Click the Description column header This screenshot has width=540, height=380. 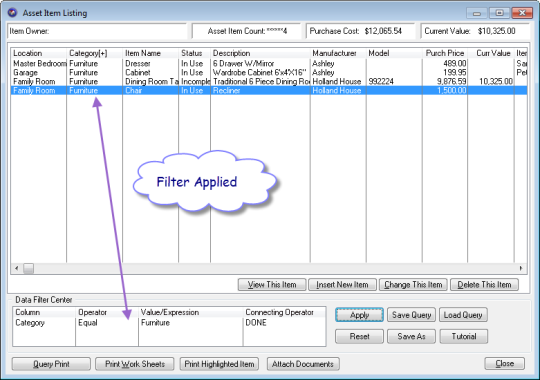tap(260, 53)
